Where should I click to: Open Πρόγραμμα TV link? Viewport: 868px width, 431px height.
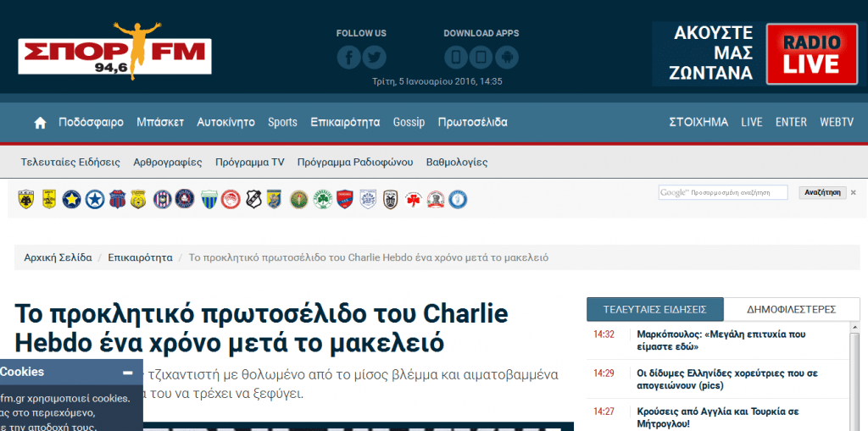point(250,163)
